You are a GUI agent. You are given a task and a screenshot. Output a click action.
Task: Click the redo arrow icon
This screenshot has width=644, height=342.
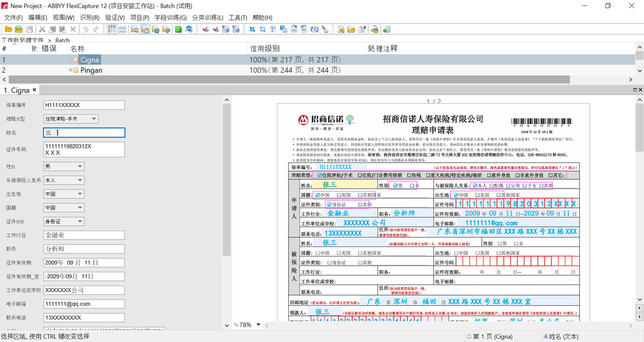(96, 30)
